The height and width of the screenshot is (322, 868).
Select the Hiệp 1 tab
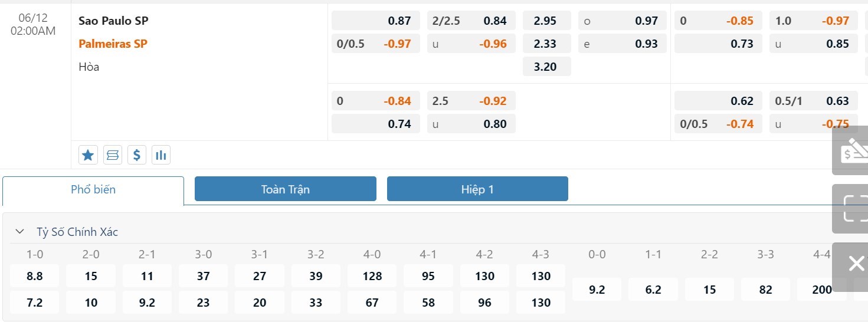click(x=477, y=189)
